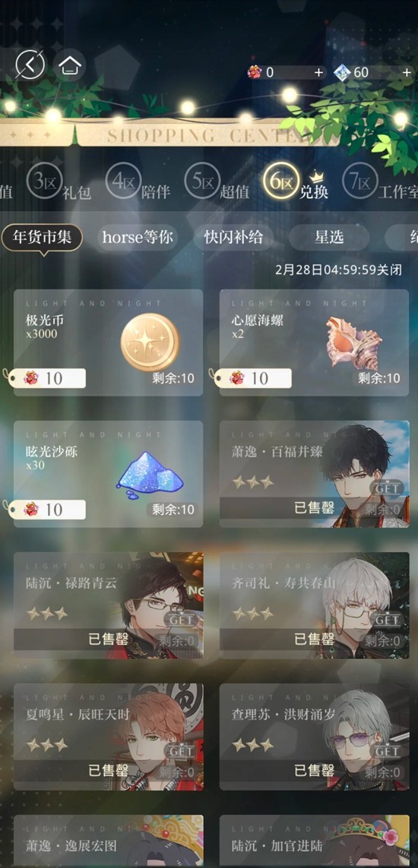
Task: Tap the blue diamond currency icon
Action: 343,72
